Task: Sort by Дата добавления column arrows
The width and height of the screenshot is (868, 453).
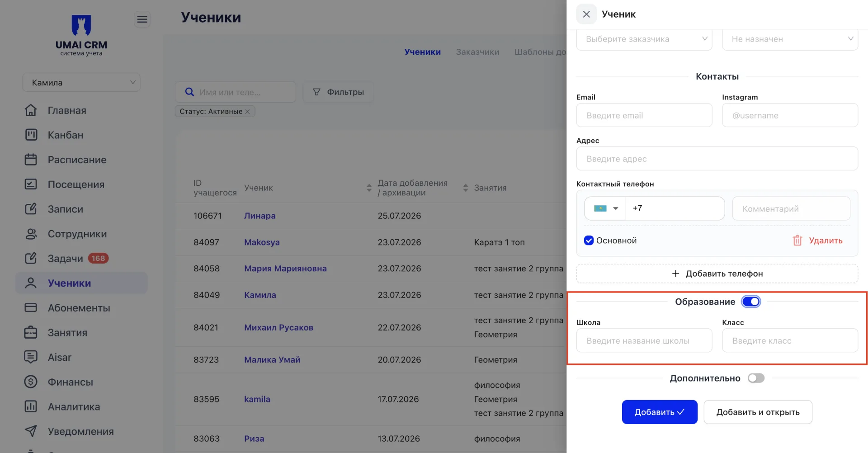Action: (x=466, y=188)
